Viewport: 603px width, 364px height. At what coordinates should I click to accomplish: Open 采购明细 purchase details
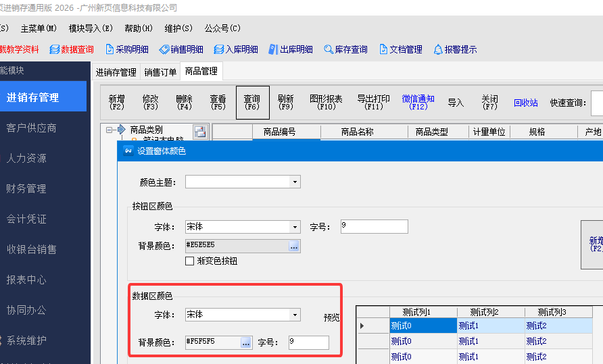pos(127,49)
